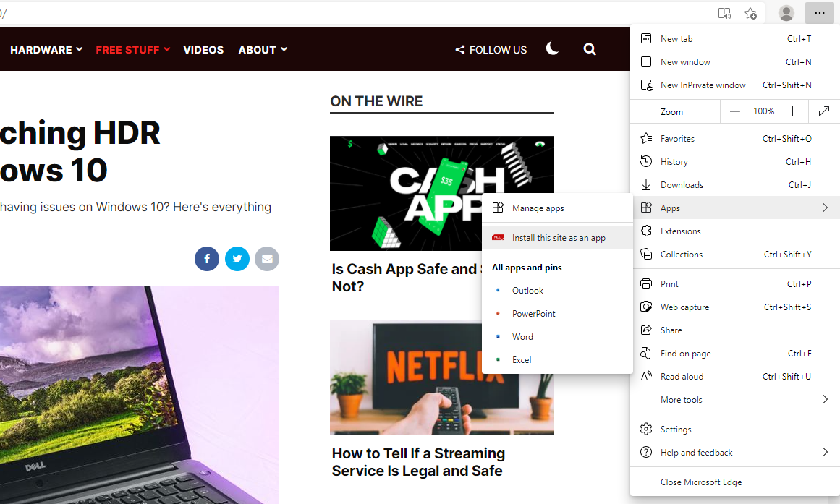Share article via Facebook icon
This screenshot has height=504, width=840.
[x=207, y=259]
